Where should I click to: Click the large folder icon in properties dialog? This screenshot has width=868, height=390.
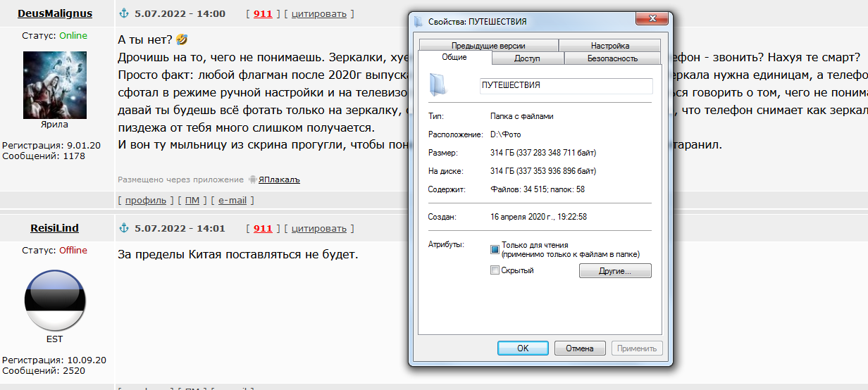click(x=438, y=84)
